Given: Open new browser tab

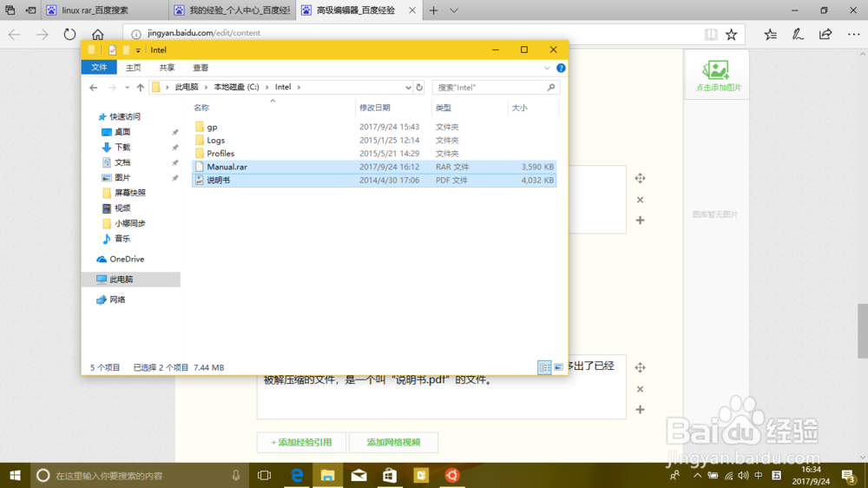Looking at the screenshot, I should pyautogui.click(x=433, y=10).
